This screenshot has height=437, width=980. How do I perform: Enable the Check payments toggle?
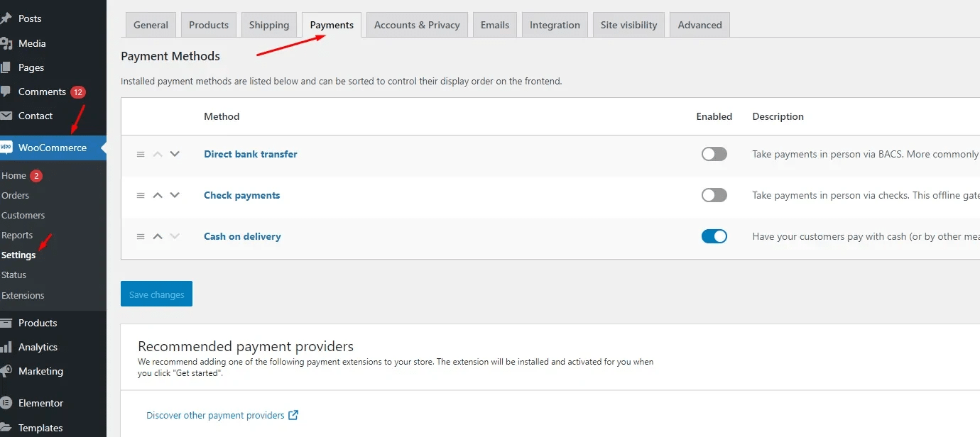714,195
